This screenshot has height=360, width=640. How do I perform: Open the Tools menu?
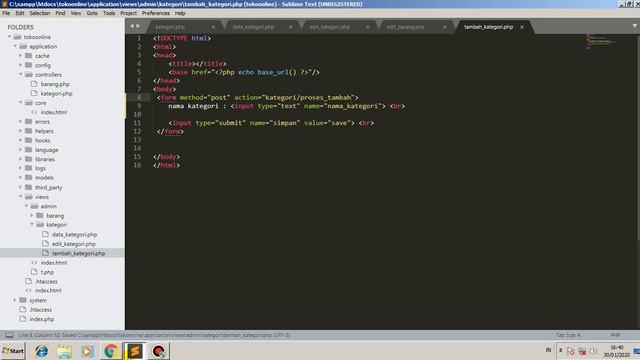pyautogui.click(x=109, y=13)
